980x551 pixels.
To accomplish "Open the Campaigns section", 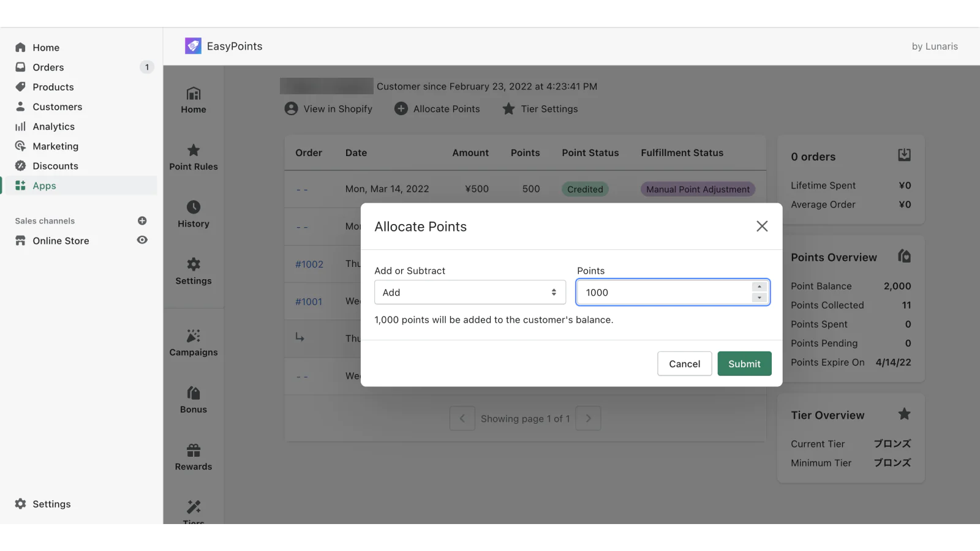I will tap(193, 343).
